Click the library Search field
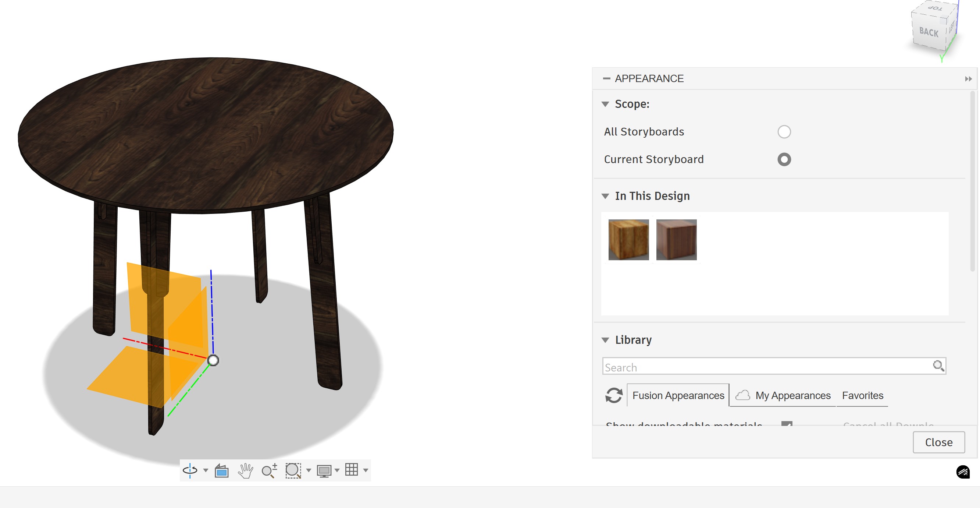 point(767,367)
